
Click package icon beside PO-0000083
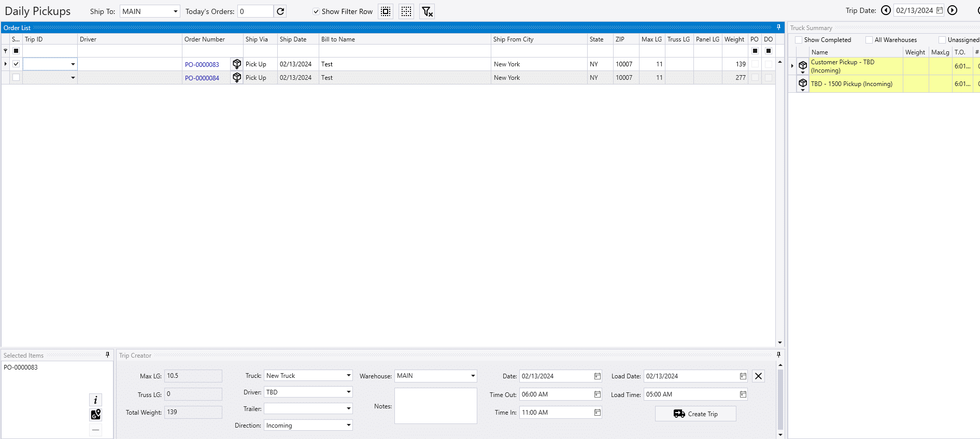tap(237, 64)
